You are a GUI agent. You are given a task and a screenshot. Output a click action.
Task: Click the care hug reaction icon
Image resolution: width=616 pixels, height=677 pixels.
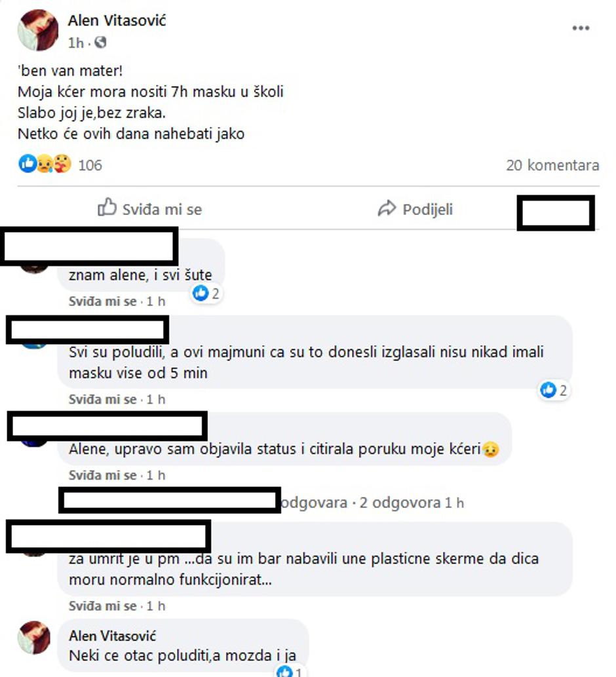click(x=62, y=164)
